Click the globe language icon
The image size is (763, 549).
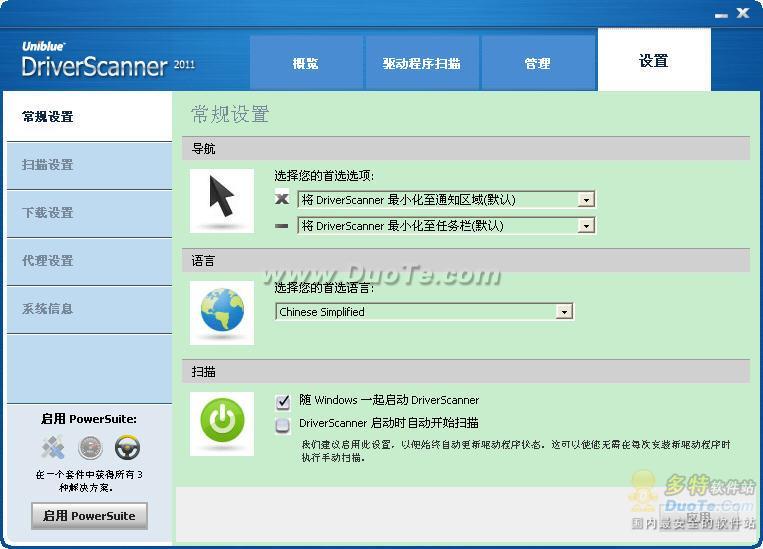[222, 312]
